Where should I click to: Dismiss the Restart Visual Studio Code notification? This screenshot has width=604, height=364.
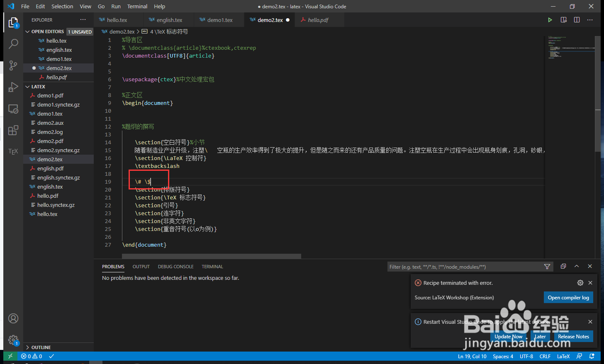[590, 322]
